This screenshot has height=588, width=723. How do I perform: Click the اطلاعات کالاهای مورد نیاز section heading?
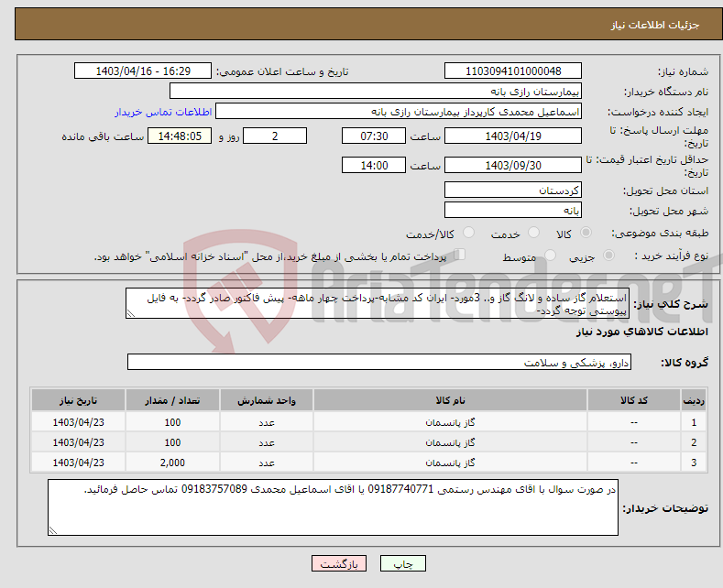coord(641,332)
